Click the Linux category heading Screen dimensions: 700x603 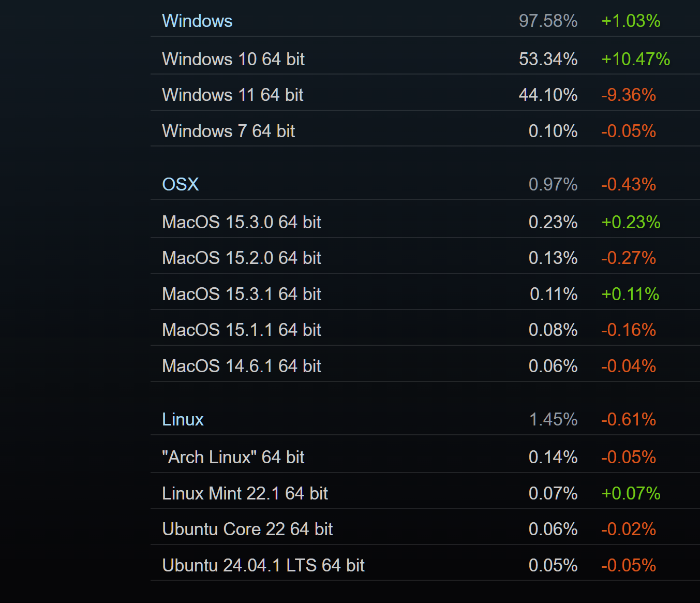(x=183, y=420)
